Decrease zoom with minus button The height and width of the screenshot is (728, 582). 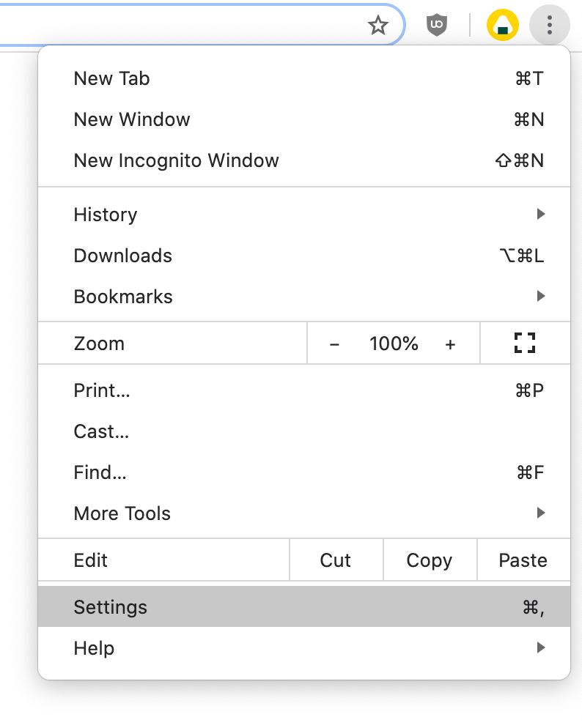point(334,344)
